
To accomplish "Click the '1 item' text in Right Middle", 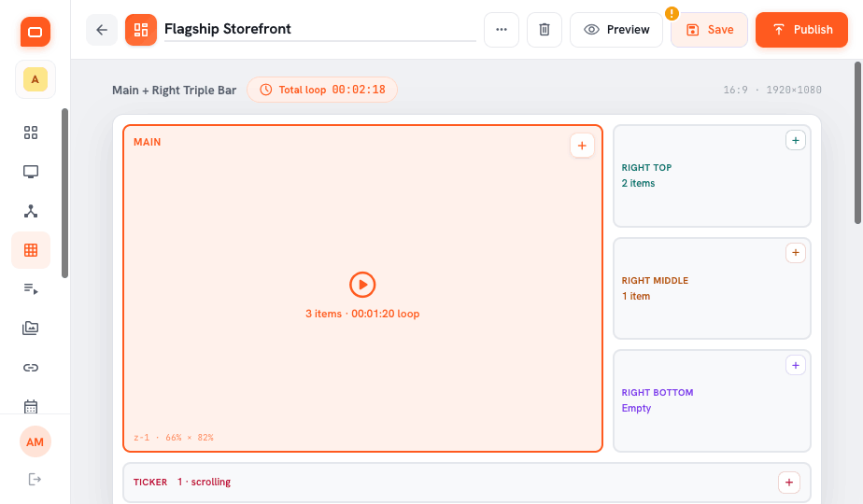I will 636,296.
